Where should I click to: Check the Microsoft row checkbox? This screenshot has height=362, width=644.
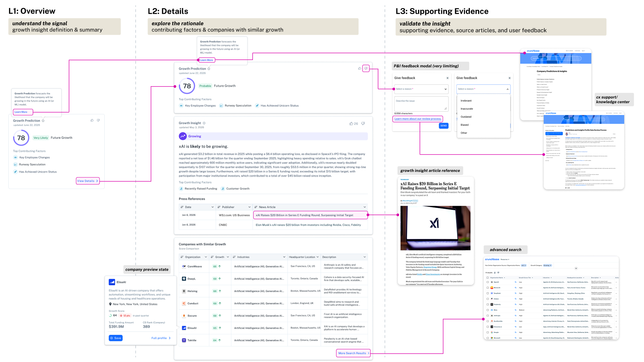click(x=488, y=338)
